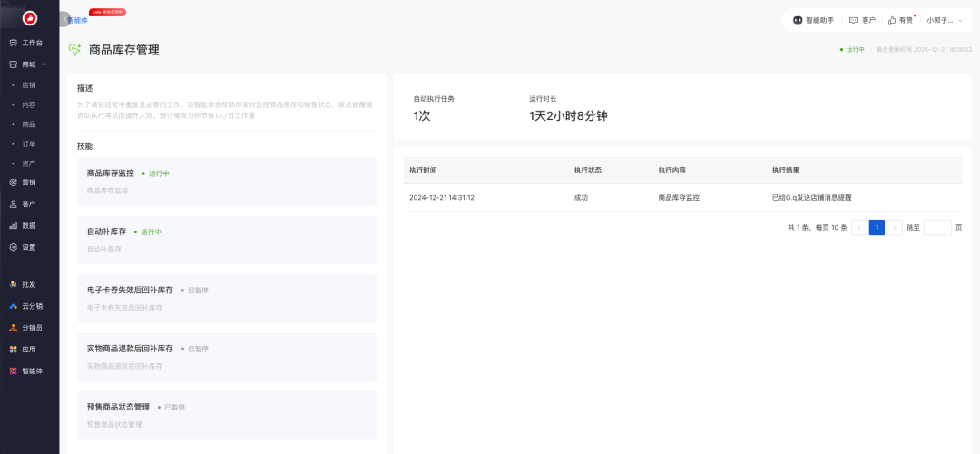980x454 pixels.
Task: Click the next page arrow in pagination
Action: coord(896,228)
